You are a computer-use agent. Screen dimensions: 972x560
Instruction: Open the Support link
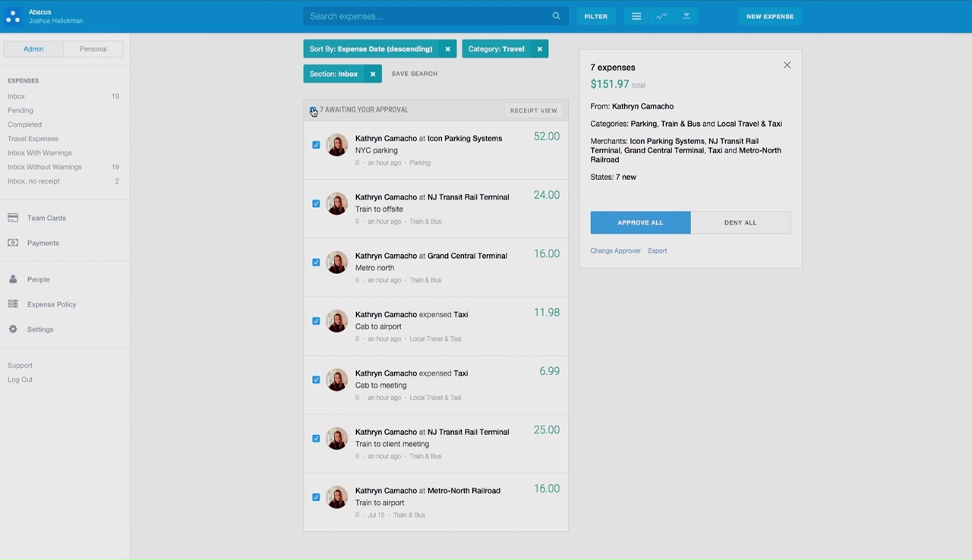click(20, 366)
